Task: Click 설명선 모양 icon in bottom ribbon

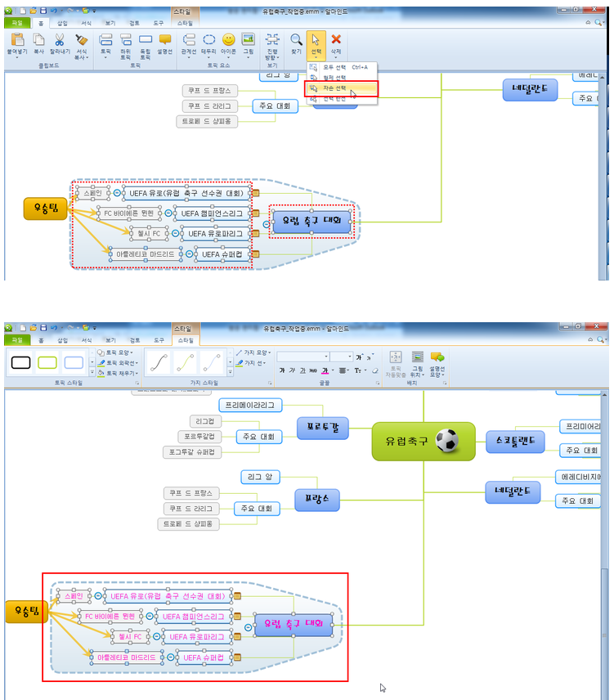Action: click(x=437, y=357)
